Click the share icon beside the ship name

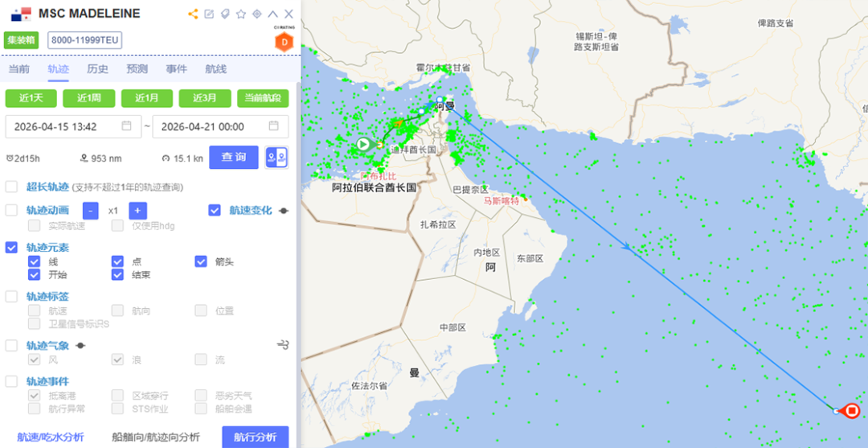[x=193, y=14]
